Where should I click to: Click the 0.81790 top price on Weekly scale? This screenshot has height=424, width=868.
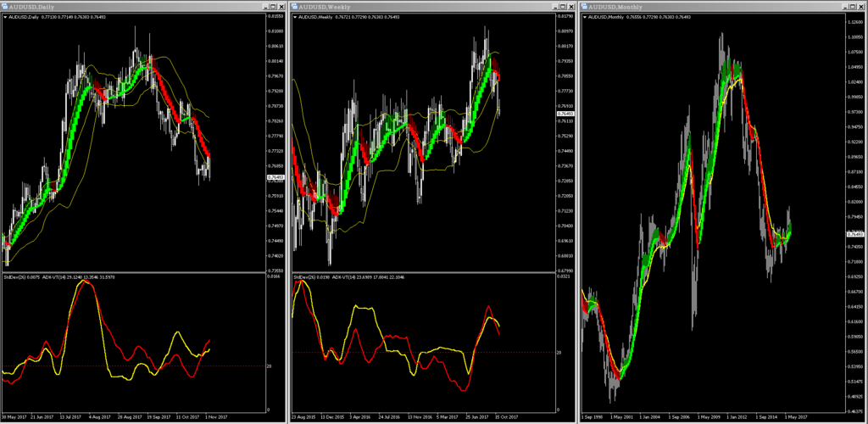pos(564,17)
